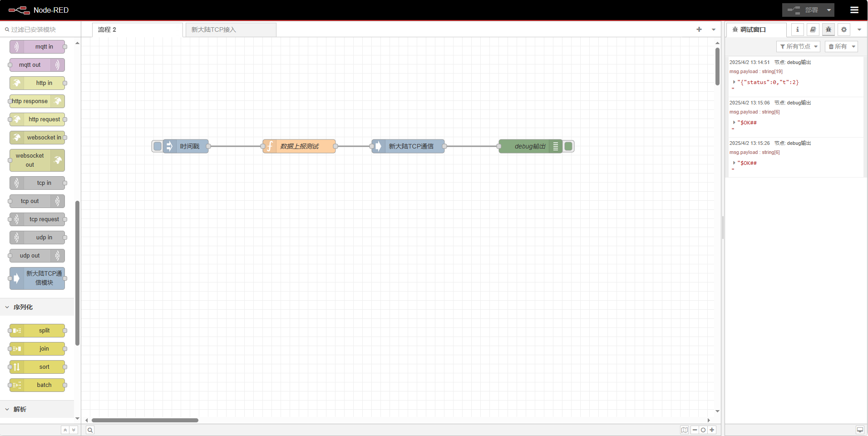Switch to the 流程 2 tab
Image resolution: width=868 pixels, height=436 pixels.
pyautogui.click(x=137, y=30)
